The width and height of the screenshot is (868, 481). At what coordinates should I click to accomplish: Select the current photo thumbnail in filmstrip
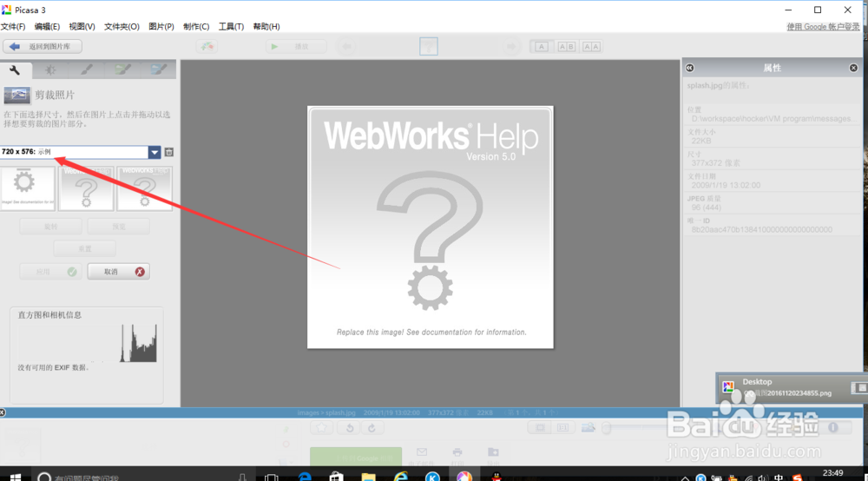429,47
